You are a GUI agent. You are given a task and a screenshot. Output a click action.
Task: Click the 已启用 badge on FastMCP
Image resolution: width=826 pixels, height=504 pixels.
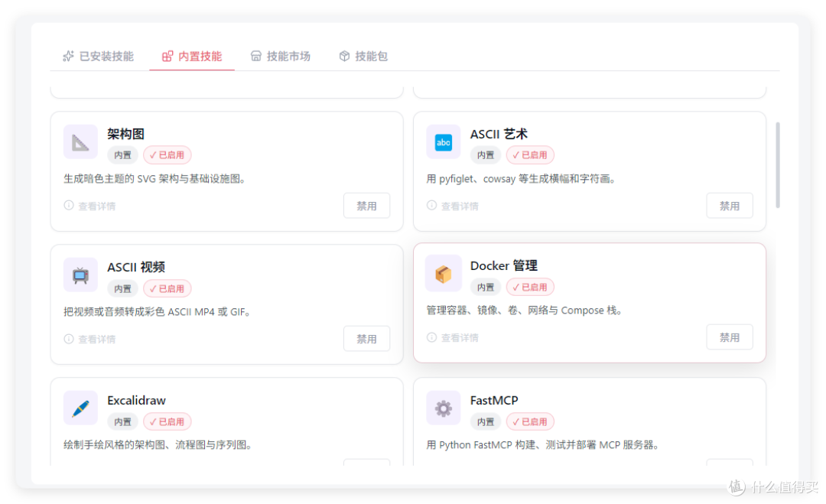point(530,422)
